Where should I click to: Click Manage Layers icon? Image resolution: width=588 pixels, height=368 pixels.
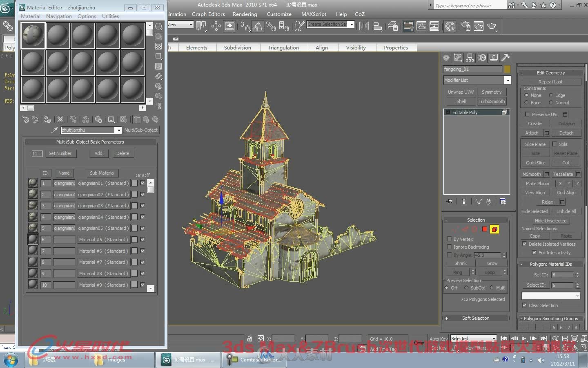click(393, 26)
